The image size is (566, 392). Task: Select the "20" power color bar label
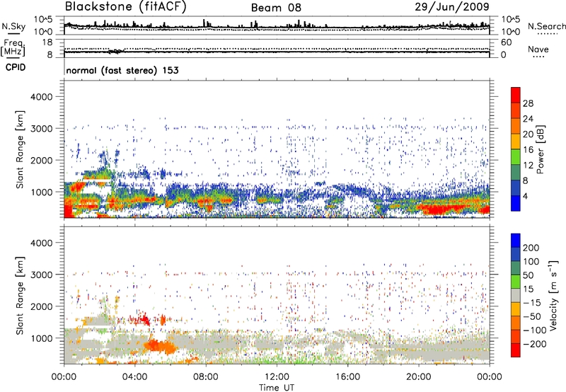(528, 134)
